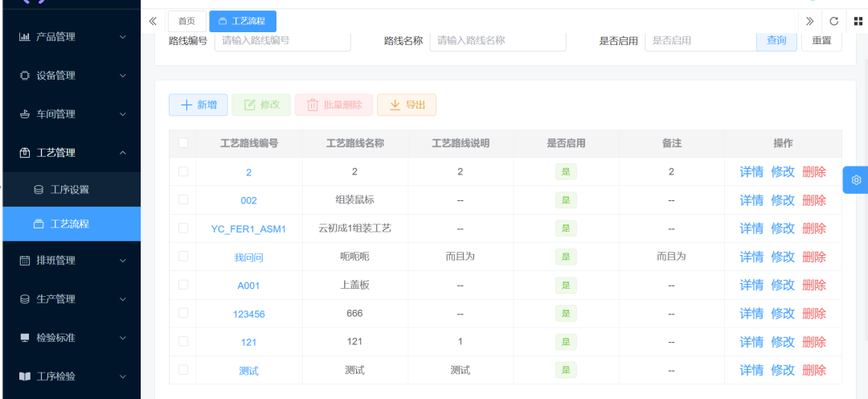Collapse sidebar with double-left arrow icon
The width and height of the screenshot is (868, 399).
click(153, 21)
